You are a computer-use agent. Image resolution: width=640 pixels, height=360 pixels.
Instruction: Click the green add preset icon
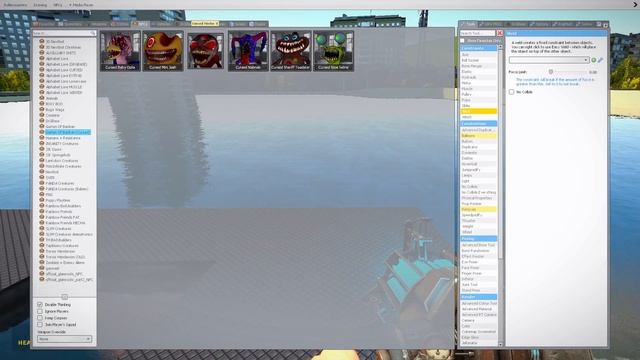point(594,60)
